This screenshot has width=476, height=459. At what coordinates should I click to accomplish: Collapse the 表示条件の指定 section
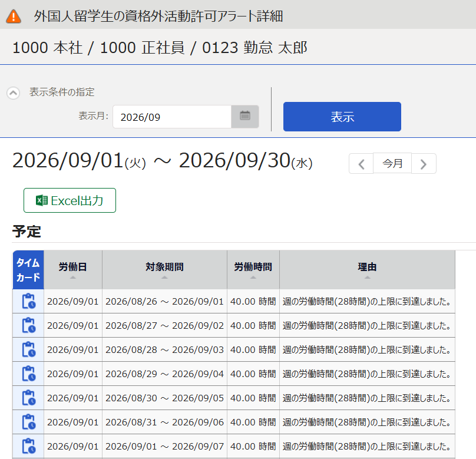coord(14,93)
